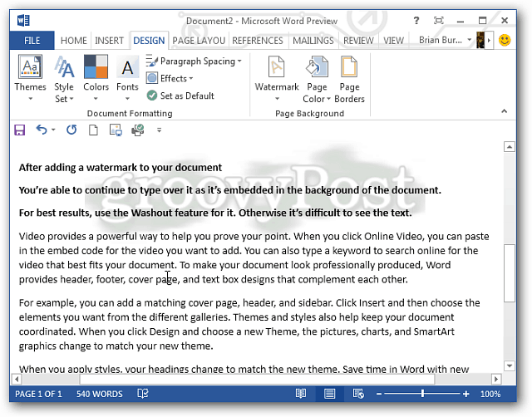532x417 pixels.
Task: Click the Brian Bur... account name
Action: coord(441,40)
